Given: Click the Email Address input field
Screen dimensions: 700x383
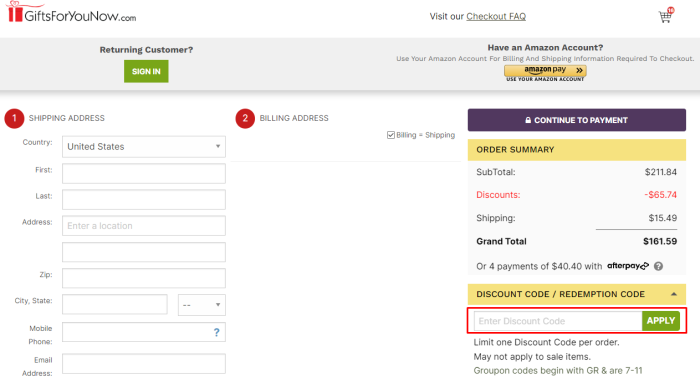Looking at the screenshot, I should pos(144,364).
